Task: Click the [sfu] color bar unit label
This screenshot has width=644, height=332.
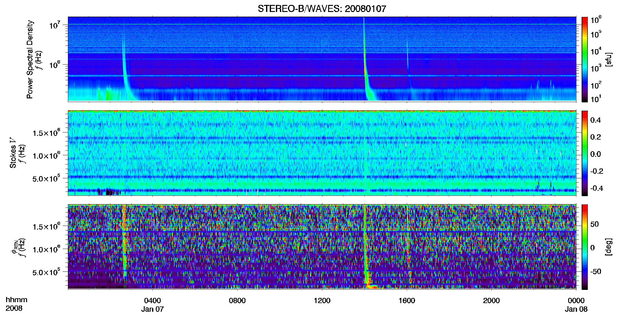Action: pyautogui.click(x=609, y=59)
